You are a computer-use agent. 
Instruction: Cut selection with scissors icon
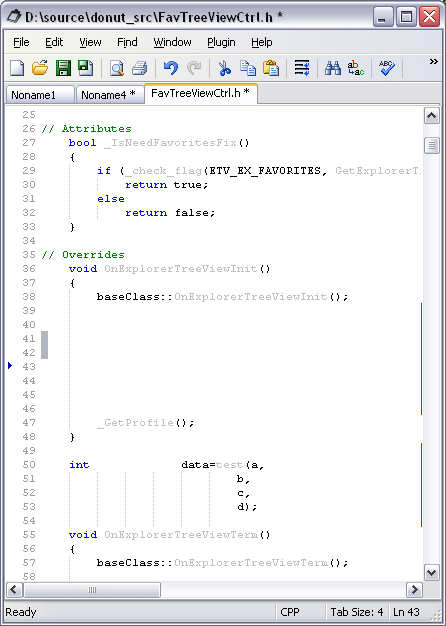point(225,68)
